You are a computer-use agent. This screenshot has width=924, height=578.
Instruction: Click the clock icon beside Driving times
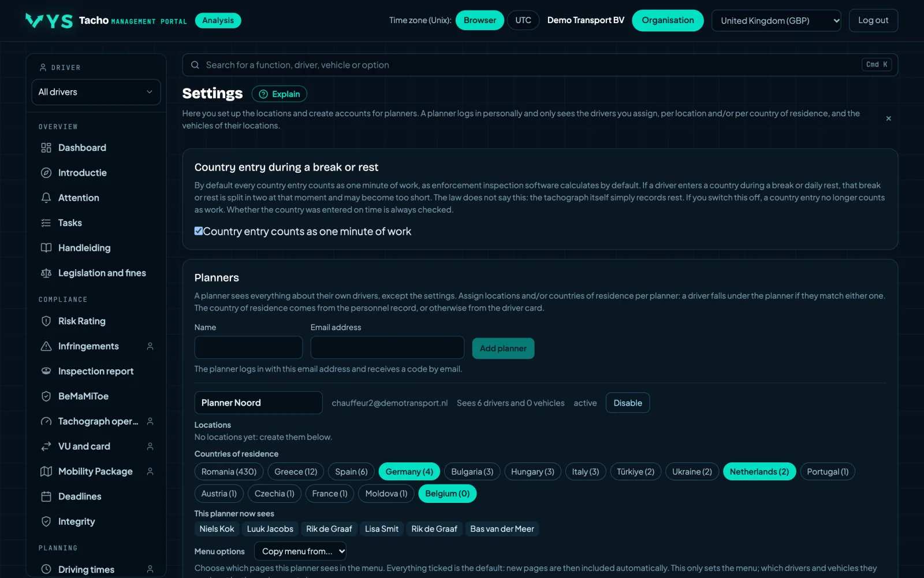tap(46, 569)
